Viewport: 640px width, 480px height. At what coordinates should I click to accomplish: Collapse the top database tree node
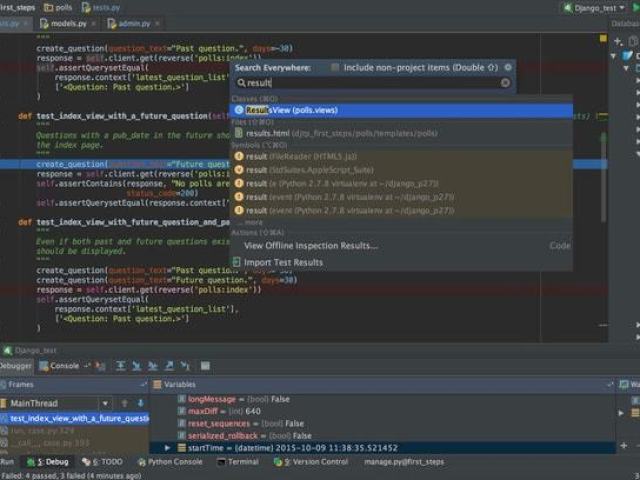pyautogui.click(x=613, y=56)
